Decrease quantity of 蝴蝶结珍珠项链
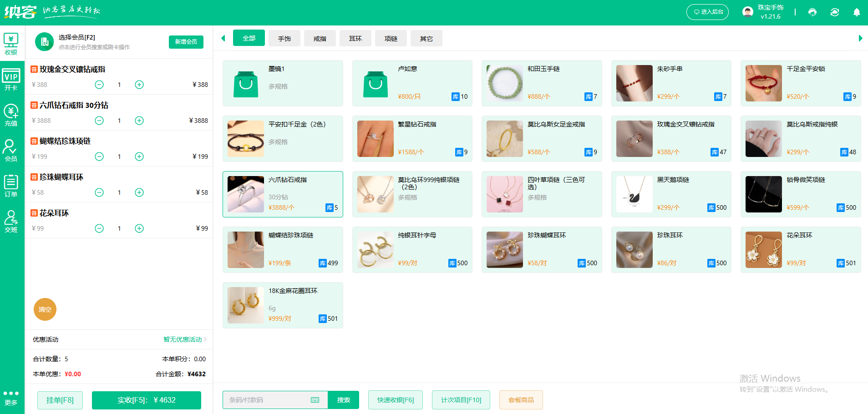868x414 pixels. 99,157
